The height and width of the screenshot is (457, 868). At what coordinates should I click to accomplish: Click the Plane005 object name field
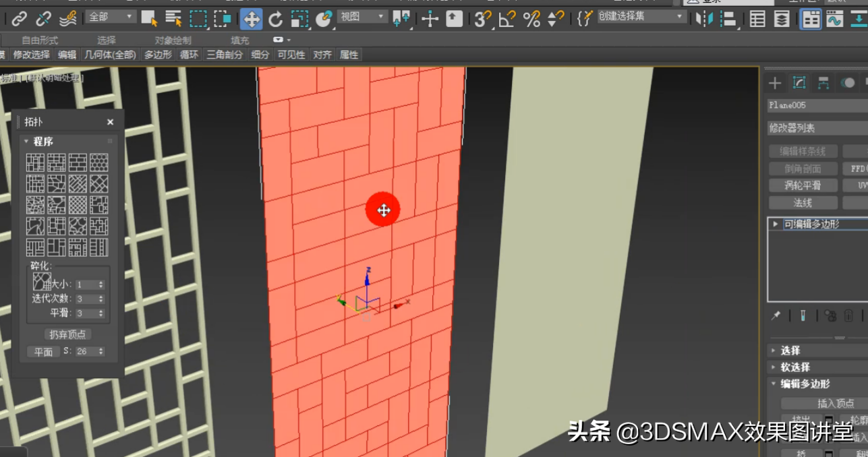[x=817, y=105]
